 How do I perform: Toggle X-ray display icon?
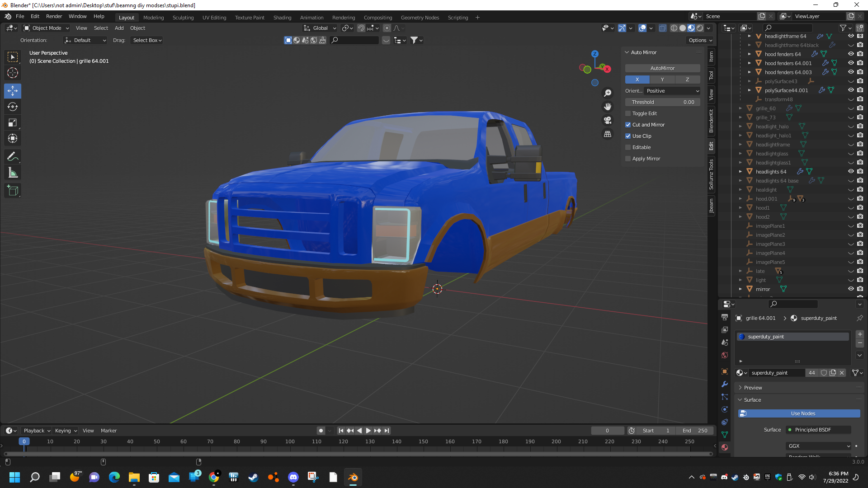(662, 28)
